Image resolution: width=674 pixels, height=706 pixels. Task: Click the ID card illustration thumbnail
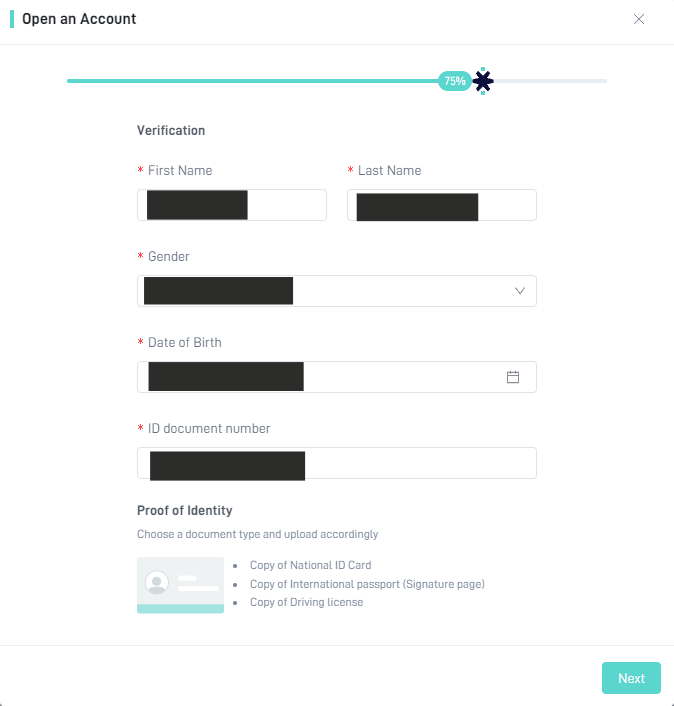180,585
